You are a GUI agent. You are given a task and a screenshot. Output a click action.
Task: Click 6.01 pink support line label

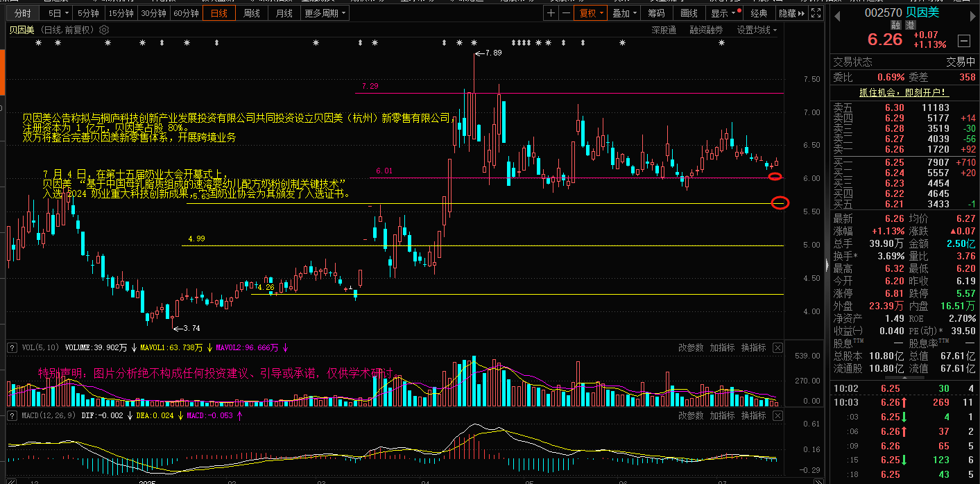click(384, 171)
